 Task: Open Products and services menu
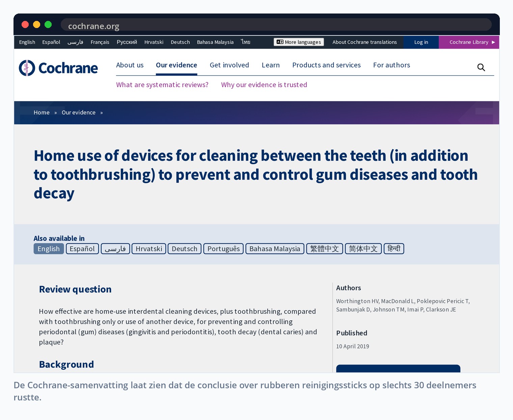coord(326,65)
